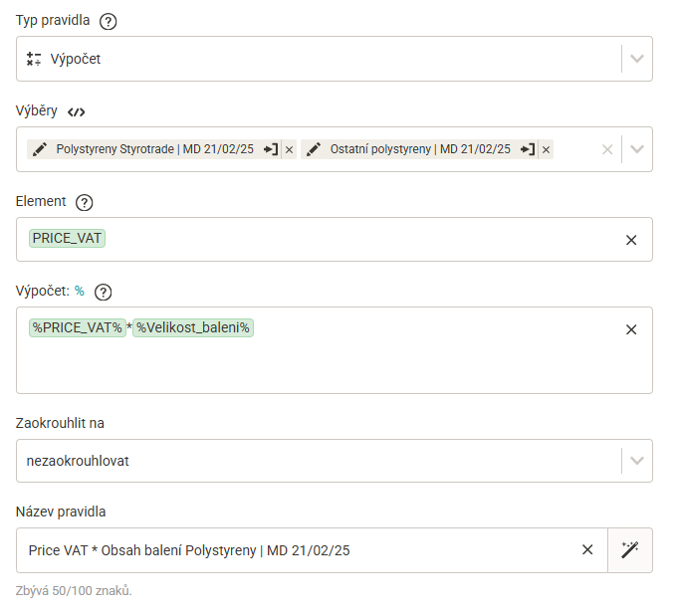Viewport: 677px width, 616px height.
Task: Click help icon next to Výpočet label
Action: click(x=104, y=293)
